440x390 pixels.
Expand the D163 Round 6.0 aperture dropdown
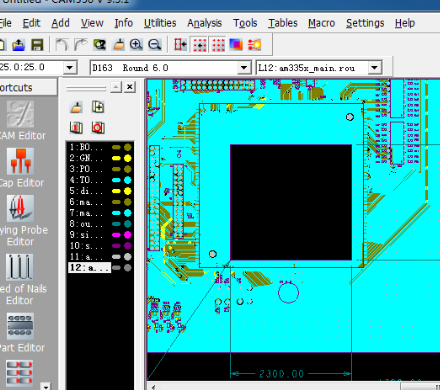pyautogui.click(x=244, y=68)
